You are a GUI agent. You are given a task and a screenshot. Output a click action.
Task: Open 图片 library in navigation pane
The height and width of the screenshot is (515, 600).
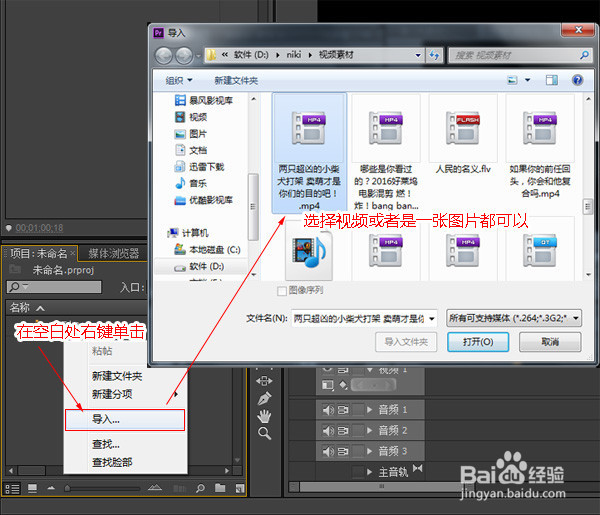point(191,134)
